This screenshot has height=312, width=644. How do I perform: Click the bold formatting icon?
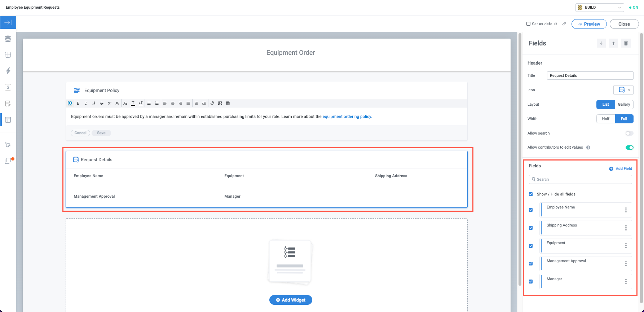pyautogui.click(x=78, y=103)
